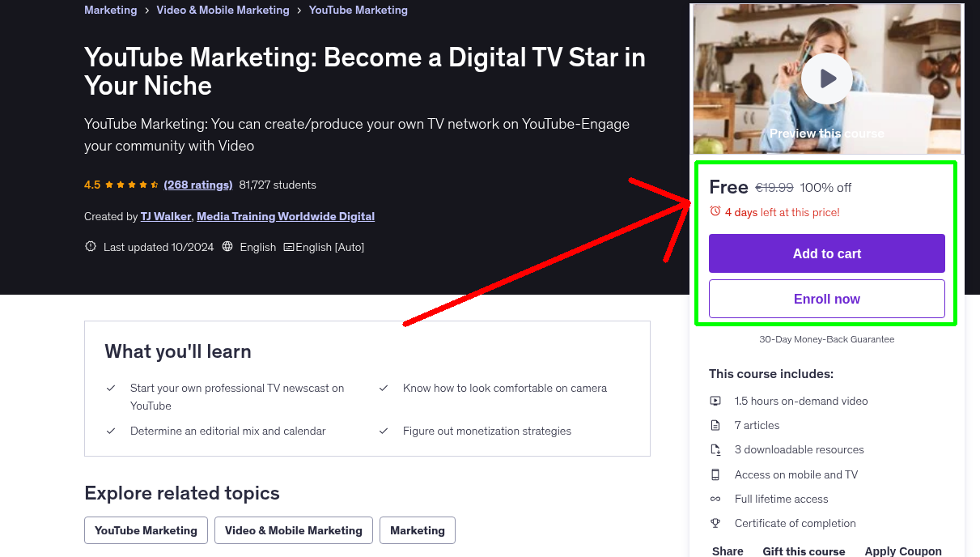
Task: Click the globe icon beside English
Action: click(x=227, y=246)
